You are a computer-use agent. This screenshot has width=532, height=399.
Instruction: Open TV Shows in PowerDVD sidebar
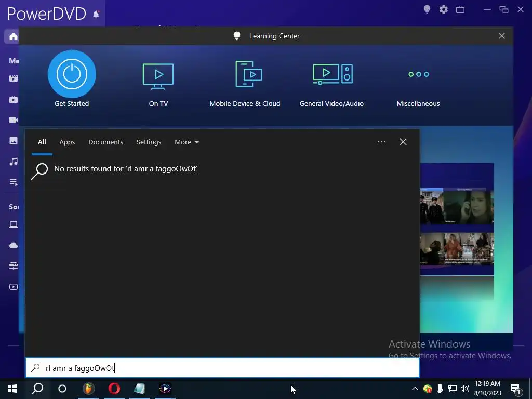pos(13,99)
